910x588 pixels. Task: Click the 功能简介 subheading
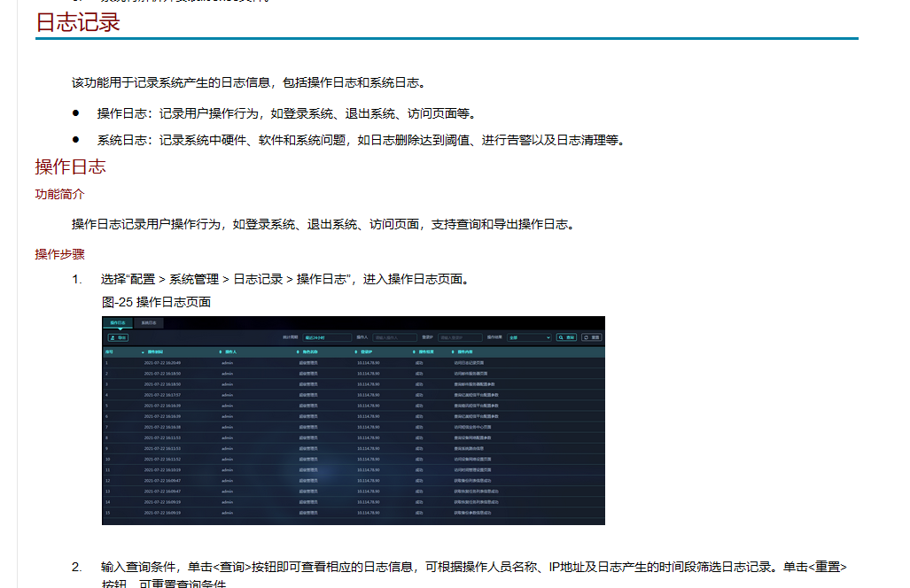59,194
